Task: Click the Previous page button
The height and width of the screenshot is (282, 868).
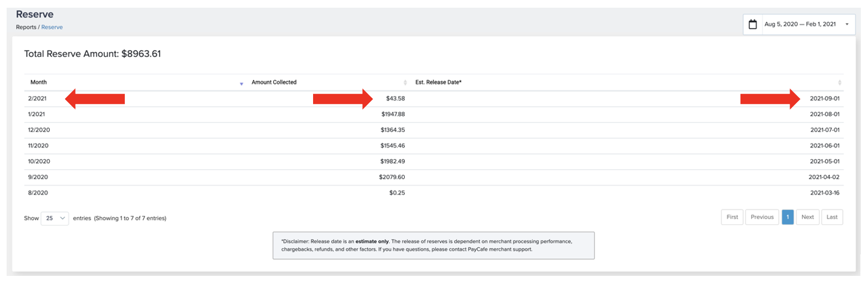Action: [x=762, y=217]
